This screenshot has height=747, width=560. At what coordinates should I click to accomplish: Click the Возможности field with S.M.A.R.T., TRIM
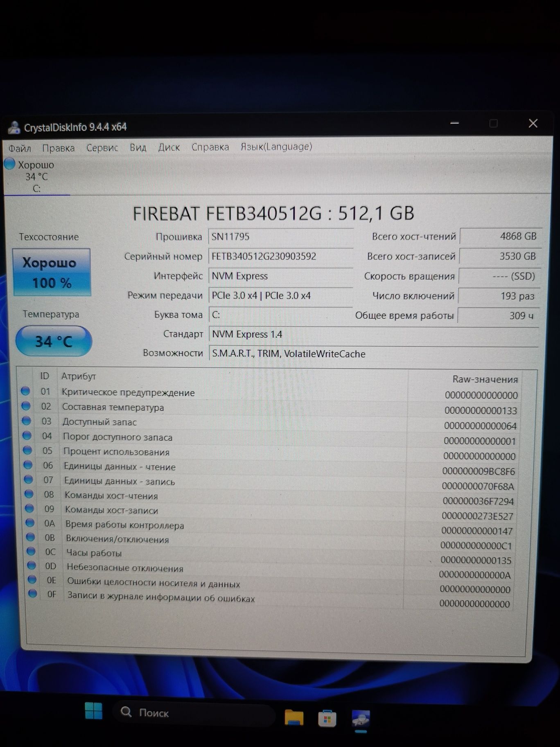(x=373, y=353)
